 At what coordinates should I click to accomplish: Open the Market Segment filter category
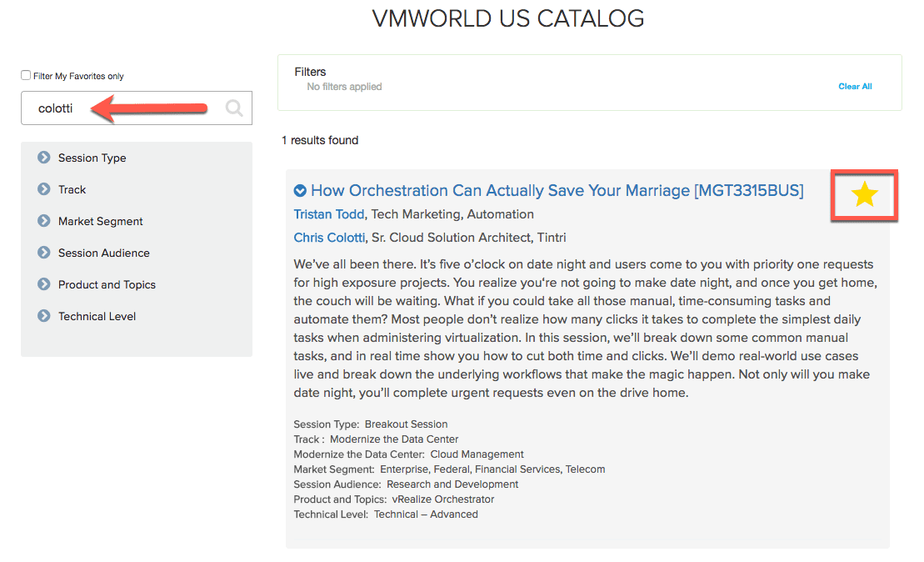click(x=100, y=221)
